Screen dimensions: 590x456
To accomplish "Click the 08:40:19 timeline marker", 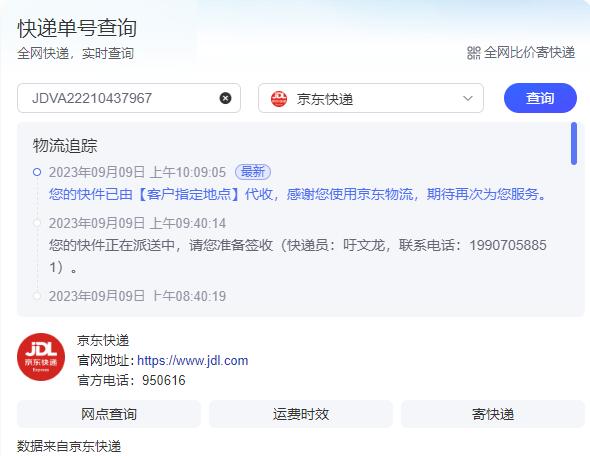I will coord(37,296).
